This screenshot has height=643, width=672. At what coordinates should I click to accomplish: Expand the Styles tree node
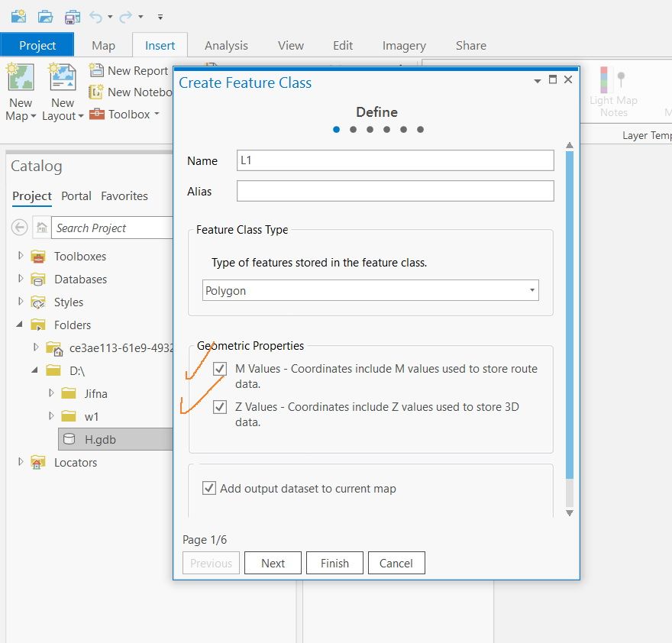point(21,302)
